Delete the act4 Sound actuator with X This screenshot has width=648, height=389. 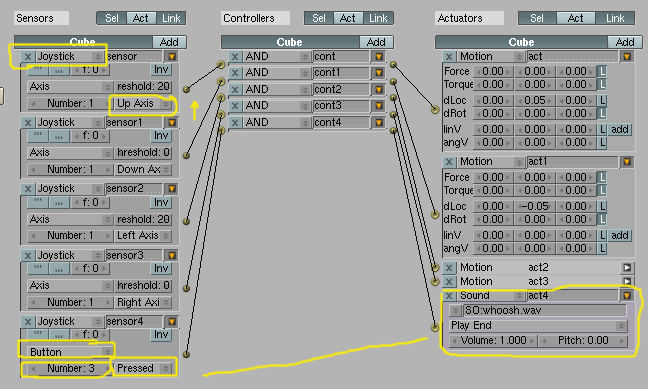coord(449,296)
